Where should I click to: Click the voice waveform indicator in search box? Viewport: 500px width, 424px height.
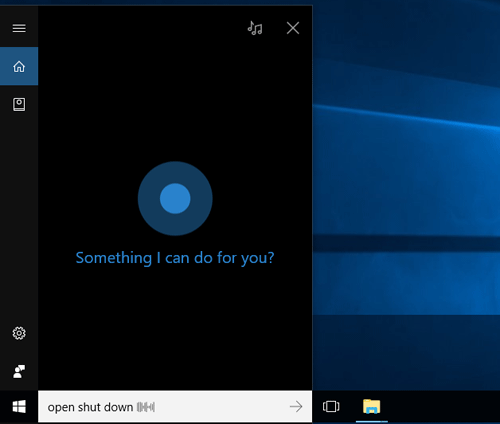146,407
